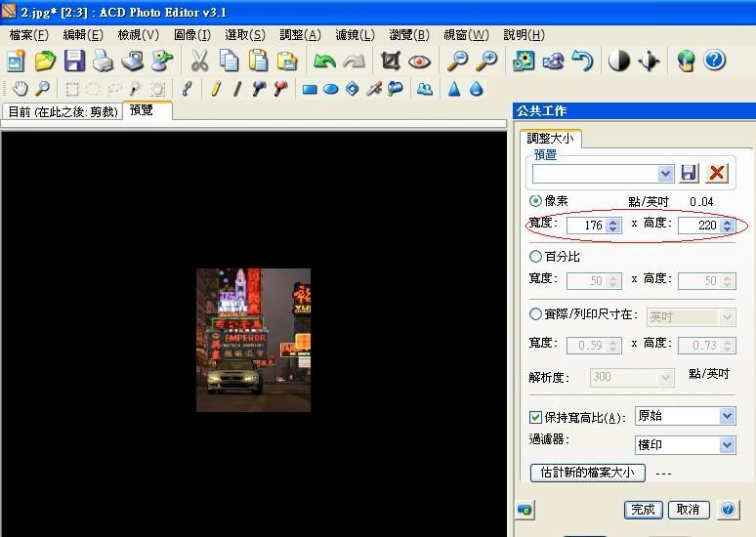The height and width of the screenshot is (537, 756).
Task: Open the 原始 aspect ratio dropdown
Action: [x=727, y=417]
